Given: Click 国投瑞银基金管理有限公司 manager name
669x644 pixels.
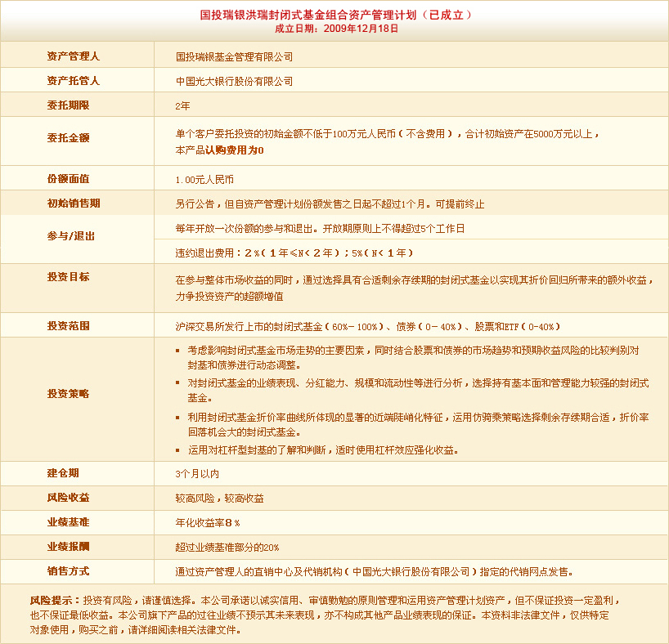Looking at the screenshot, I should coord(234,57).
